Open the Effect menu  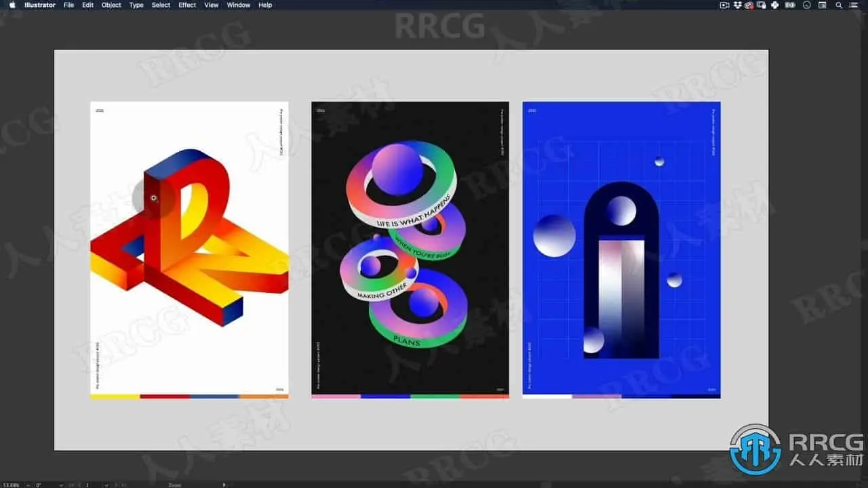point(187,5)
